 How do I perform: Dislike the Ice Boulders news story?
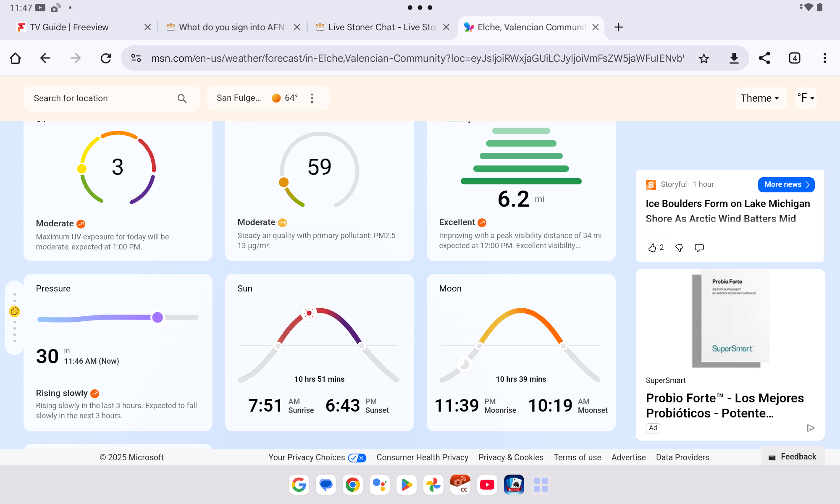pyautogui.click(x=679, y=248)
